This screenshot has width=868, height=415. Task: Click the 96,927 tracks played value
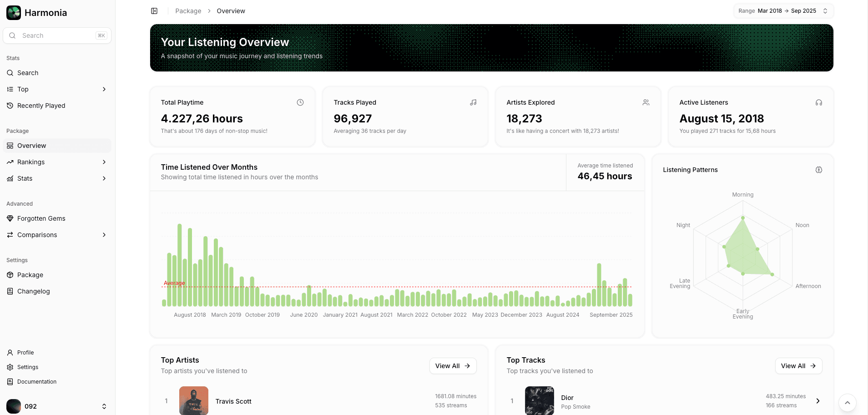coord(353,119)
